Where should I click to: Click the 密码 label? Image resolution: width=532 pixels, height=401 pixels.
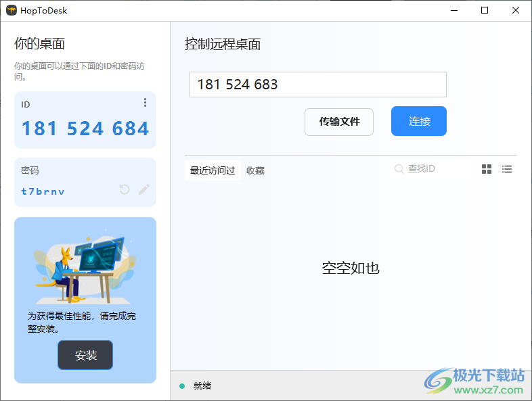coord(30,170)
